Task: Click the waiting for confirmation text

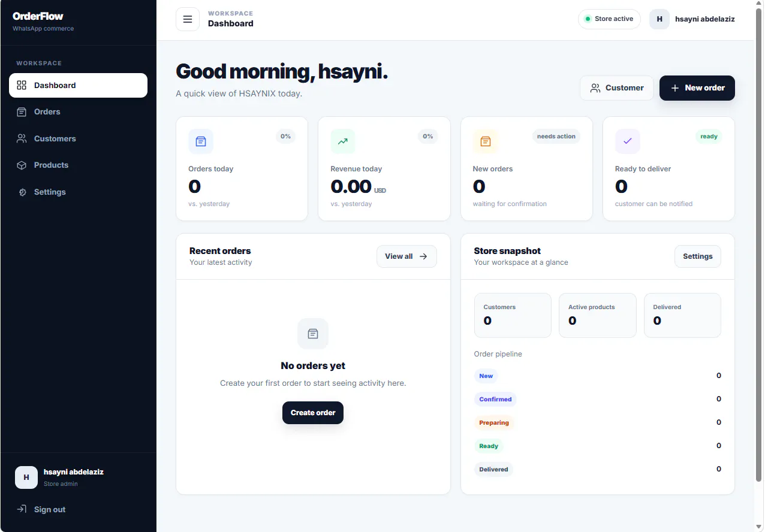Action: coord(510,204)
